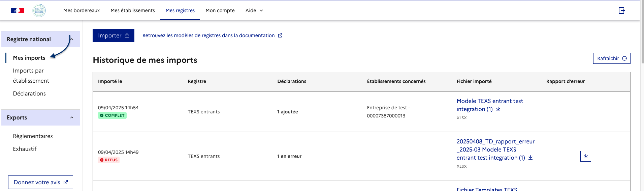Refresh the list with Rafraîchir button
Viewport: 644px width, 191px height.
point(611,58)
